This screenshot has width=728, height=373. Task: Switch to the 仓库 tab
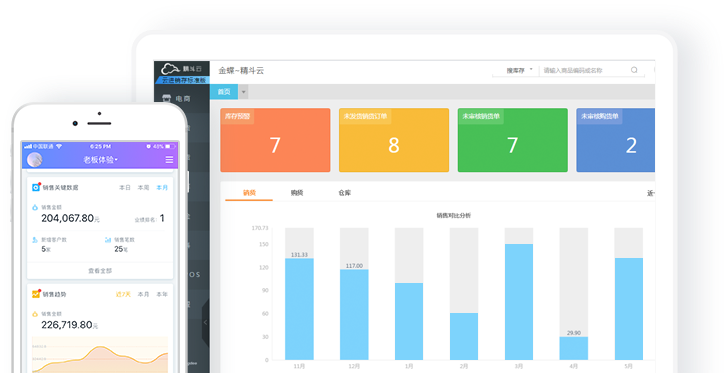[x=344, y=193]
